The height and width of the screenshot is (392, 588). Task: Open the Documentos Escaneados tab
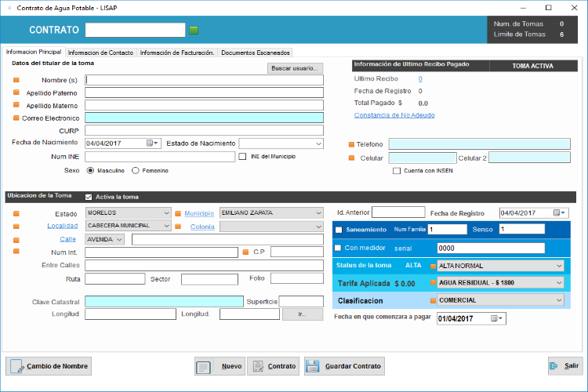256,53
